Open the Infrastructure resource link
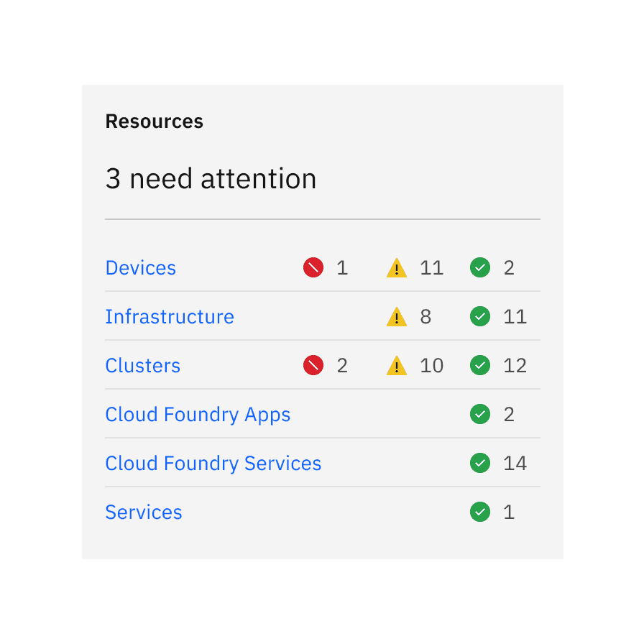Viewport: 644px width, 644px height. pos(170,316)
